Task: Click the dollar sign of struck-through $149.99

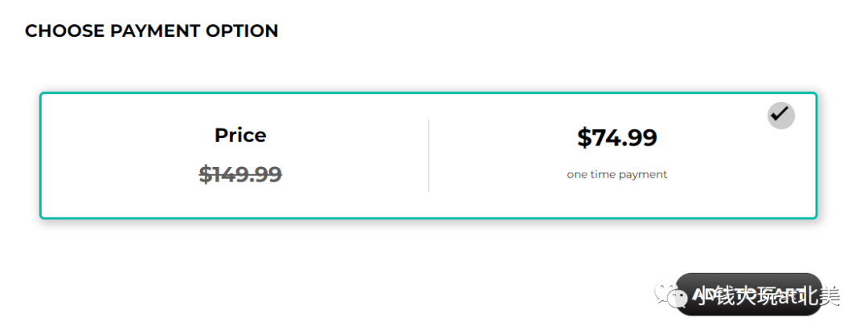Action: click(x=206, y=174)
